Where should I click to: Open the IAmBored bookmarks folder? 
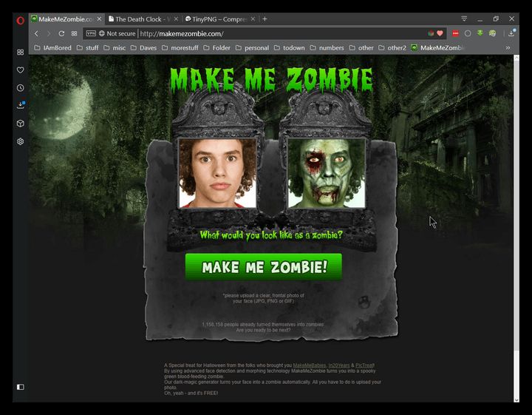(53, 48)
